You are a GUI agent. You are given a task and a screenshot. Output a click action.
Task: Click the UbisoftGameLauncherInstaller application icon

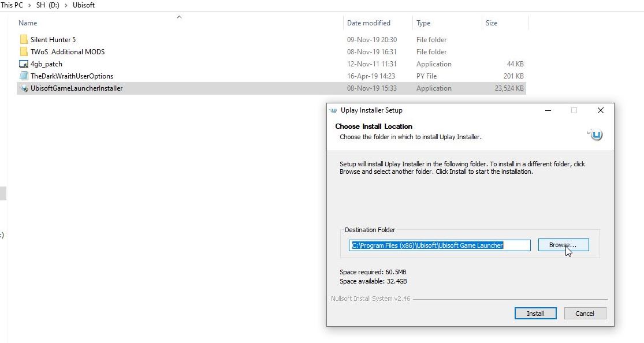click(24, 88)
